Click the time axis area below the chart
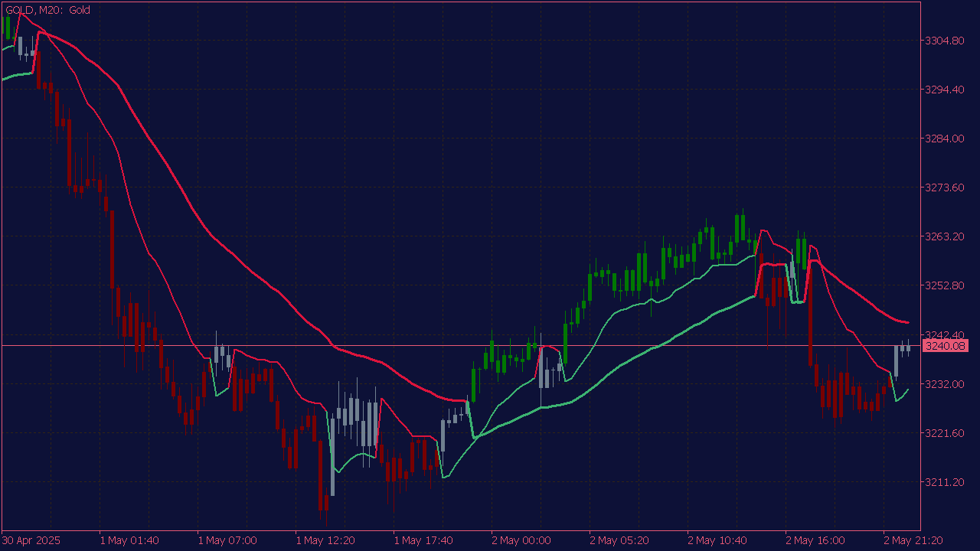The image size is (980, 551). pos(490,540)
